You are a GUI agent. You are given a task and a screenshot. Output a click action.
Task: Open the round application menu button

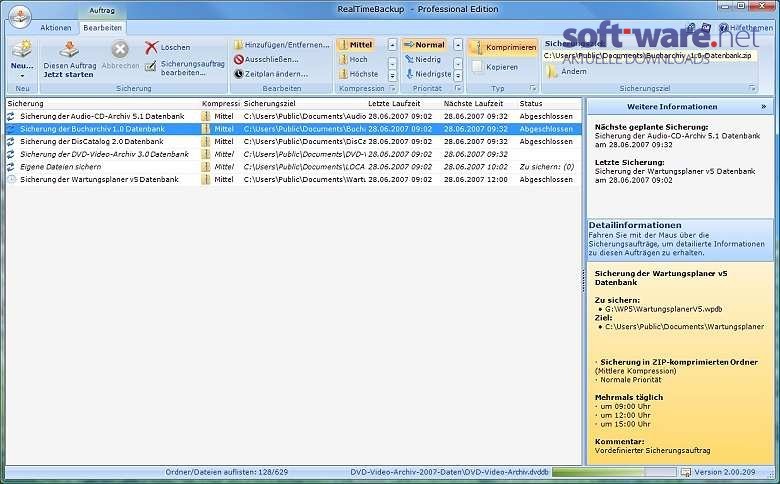pyautogui.click(x=20, y=17)
